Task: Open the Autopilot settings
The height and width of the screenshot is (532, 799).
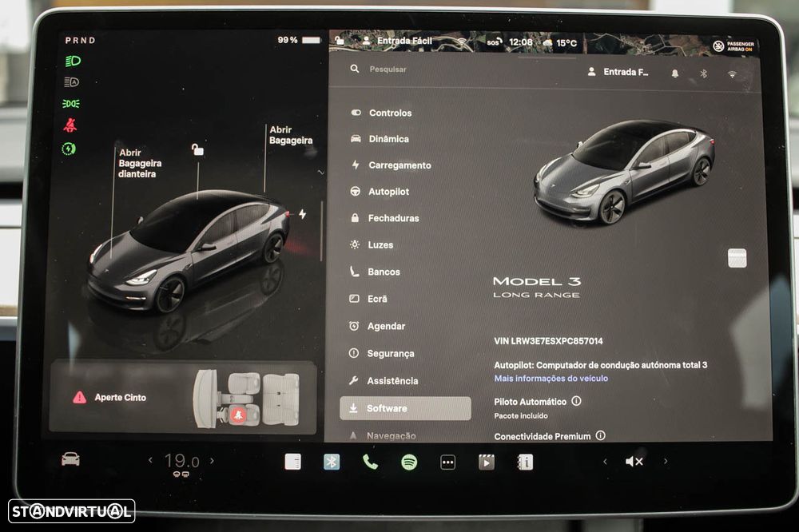Action: [x=380, y=192]
